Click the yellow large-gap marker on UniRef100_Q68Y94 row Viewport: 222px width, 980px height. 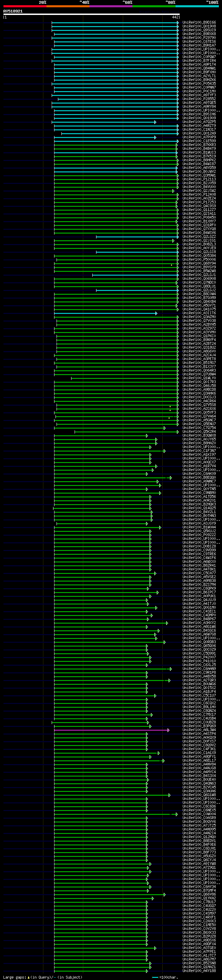171,265
